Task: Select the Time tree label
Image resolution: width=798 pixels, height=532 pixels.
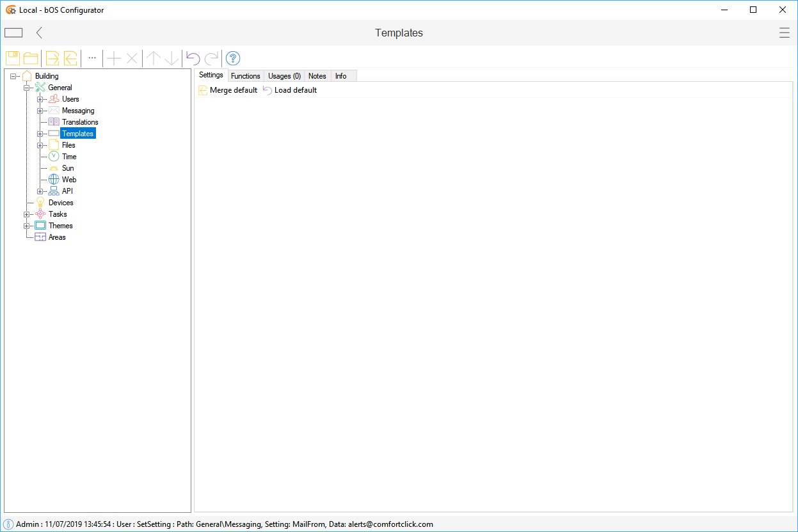Action: 69,157
